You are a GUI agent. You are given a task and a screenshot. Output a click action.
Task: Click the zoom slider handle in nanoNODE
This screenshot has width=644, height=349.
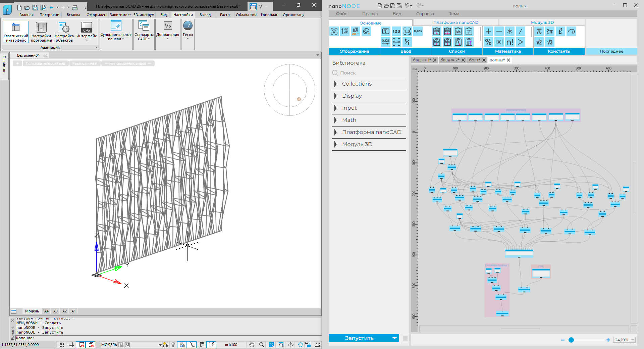click(571, 340)
